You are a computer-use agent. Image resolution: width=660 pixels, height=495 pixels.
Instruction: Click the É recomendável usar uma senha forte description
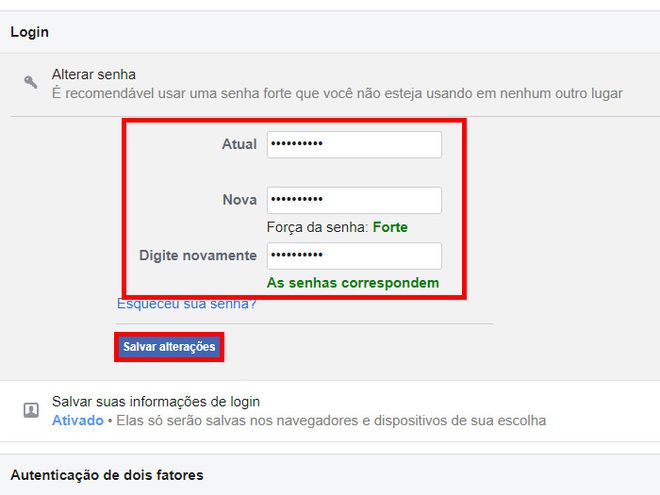coord(337,93)
